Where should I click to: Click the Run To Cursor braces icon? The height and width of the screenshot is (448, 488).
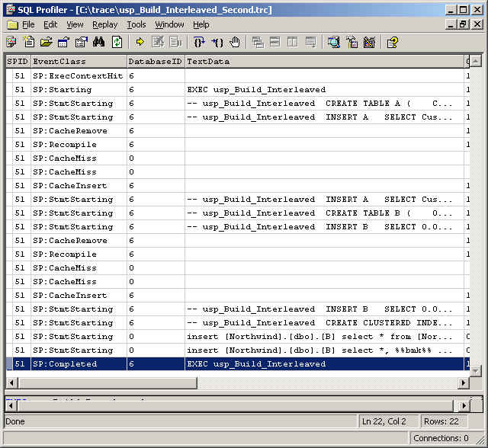pos(217,42)
